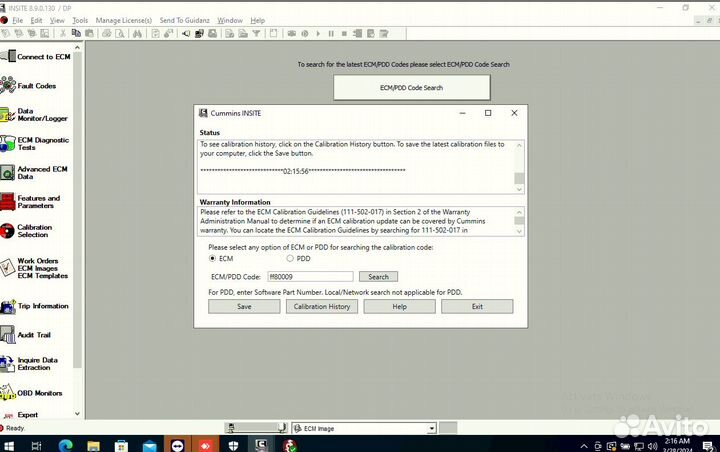Open the Manage License(s) menu
This screenshot has height=452, width=720.
124,20
